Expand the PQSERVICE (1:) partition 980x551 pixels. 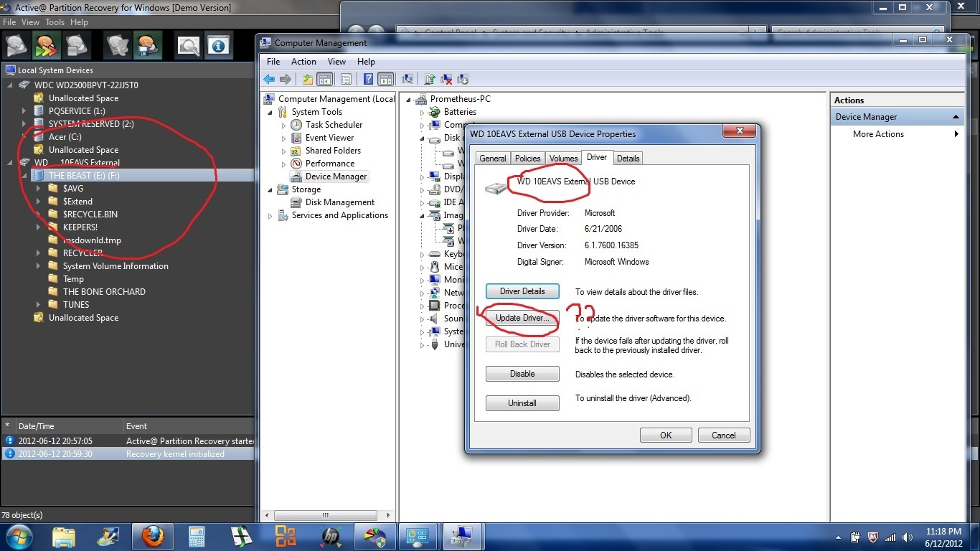(24, 111)
